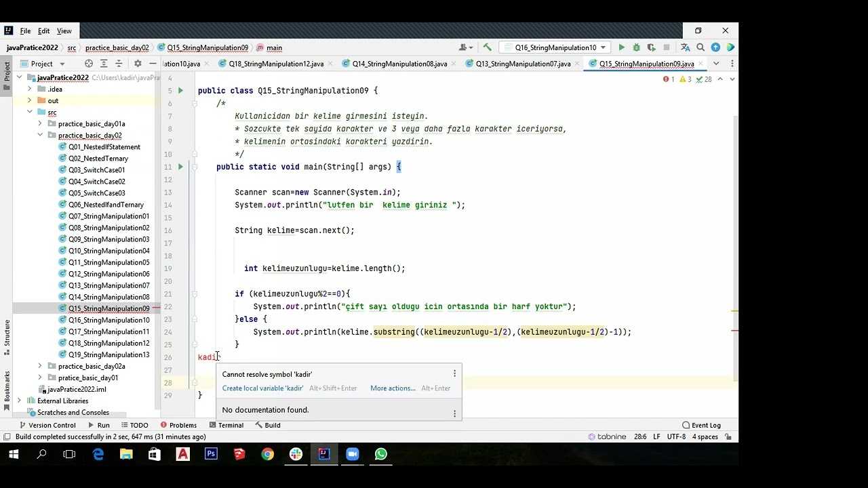Select Opened File locate target icon
The height and width of the screenshot is (488, 868).
89,64
